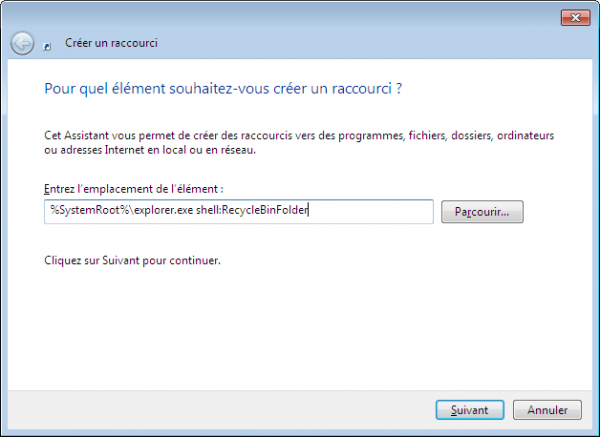The height and width of the screenshot is (437, 600).
Task: Click Suivant to continue the wizard
Action: coord(470,410)
